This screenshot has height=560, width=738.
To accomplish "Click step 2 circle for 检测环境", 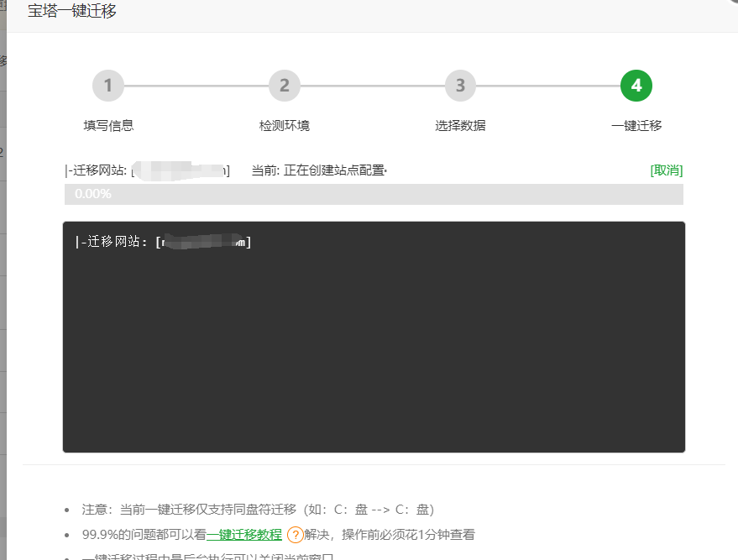I will 285,86.
